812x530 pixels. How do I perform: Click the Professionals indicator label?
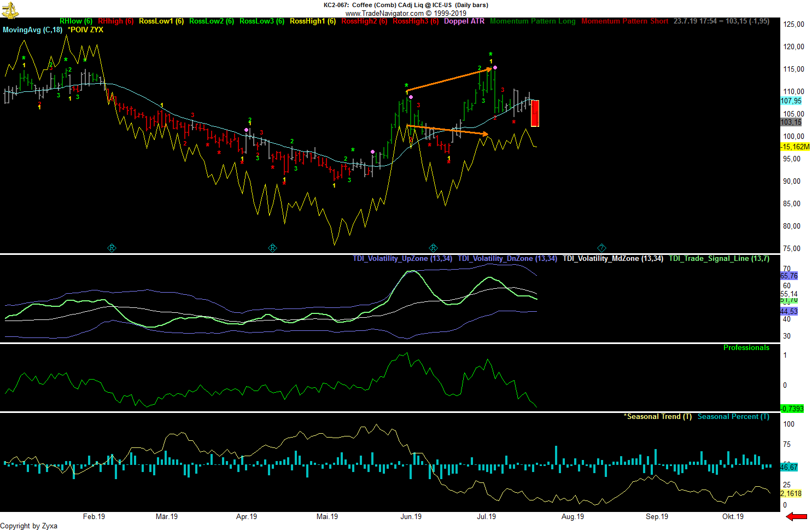click(746, 347)
